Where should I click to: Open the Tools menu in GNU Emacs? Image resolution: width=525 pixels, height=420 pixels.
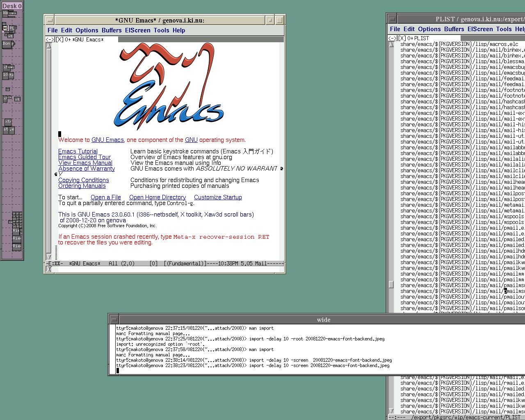point(161,30)
